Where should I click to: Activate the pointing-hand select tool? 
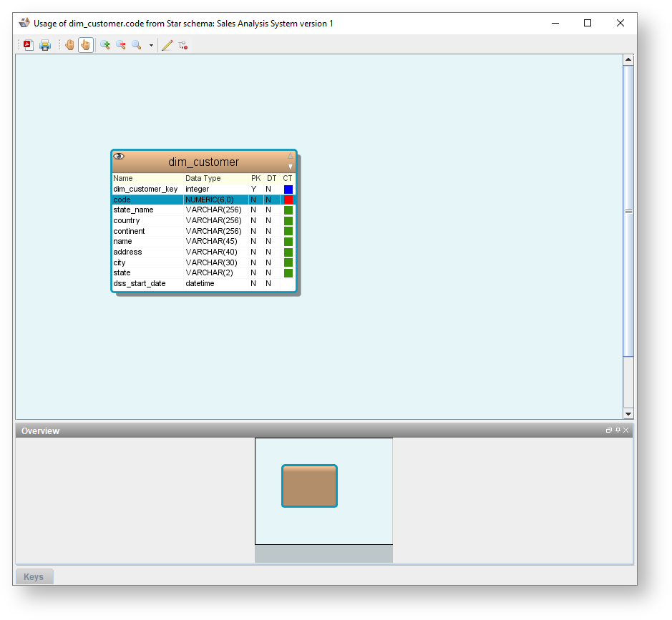[85, 45]
